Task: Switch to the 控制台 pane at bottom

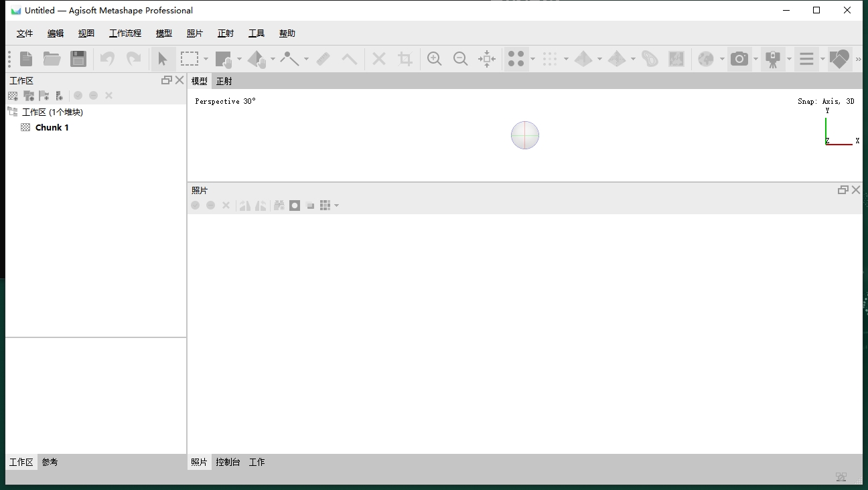Action: 228,462
